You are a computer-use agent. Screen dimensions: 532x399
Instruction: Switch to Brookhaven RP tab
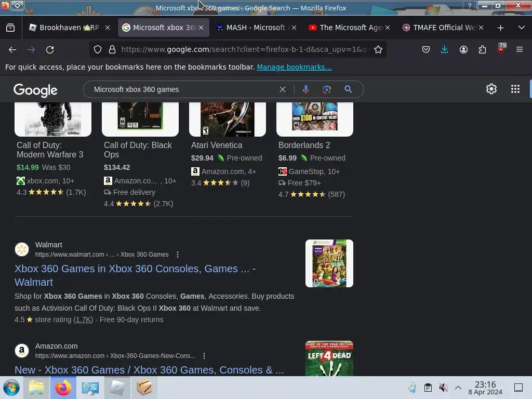click(x=69, y=28)
